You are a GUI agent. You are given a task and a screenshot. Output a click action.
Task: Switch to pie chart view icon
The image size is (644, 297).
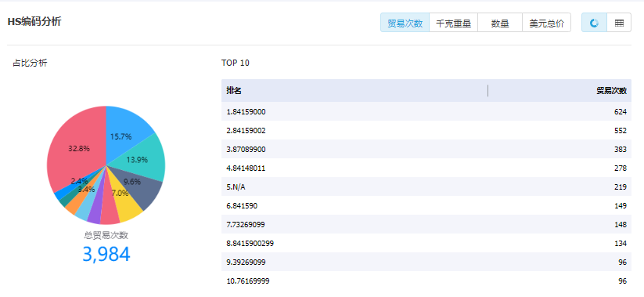click(x=594, y=23)
